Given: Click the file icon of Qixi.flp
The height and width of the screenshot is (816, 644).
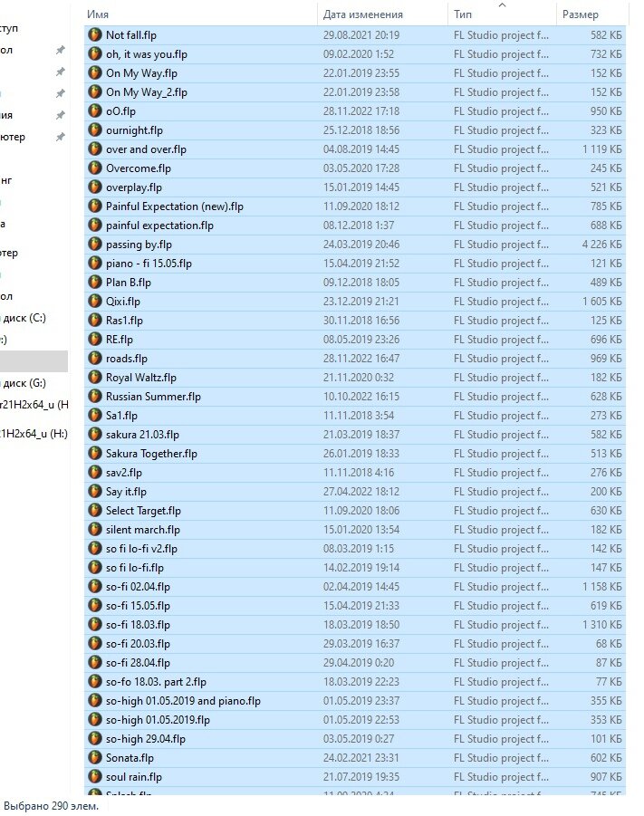Looking at the screenshot, I should 95,302.
